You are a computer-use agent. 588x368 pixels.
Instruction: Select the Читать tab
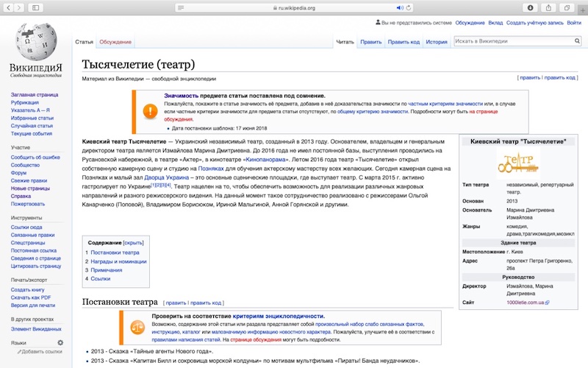(x=345, y=42)
